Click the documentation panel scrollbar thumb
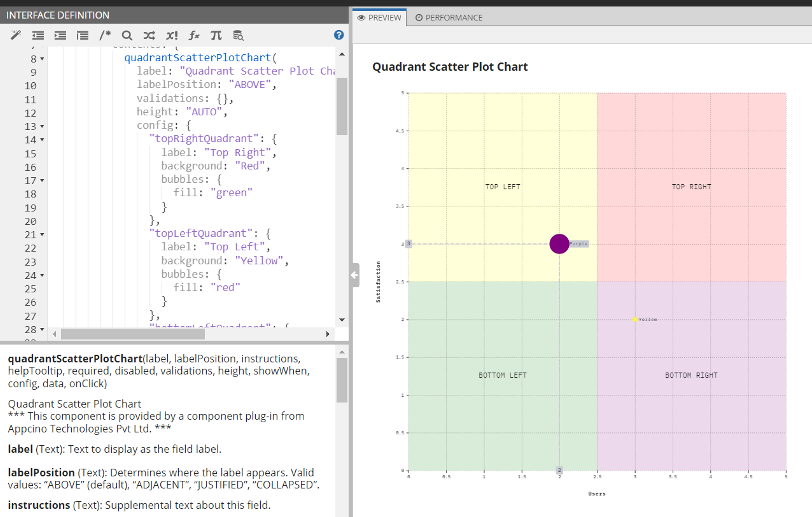Viewport: 812px width, 517px height. point(342,380)
